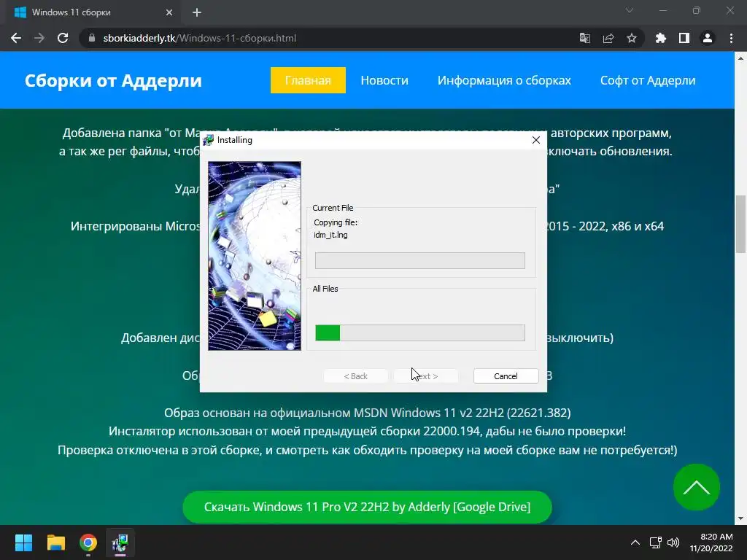
Task: Open the Chrome extensions puzzle icon
Action: click(661, 38)
